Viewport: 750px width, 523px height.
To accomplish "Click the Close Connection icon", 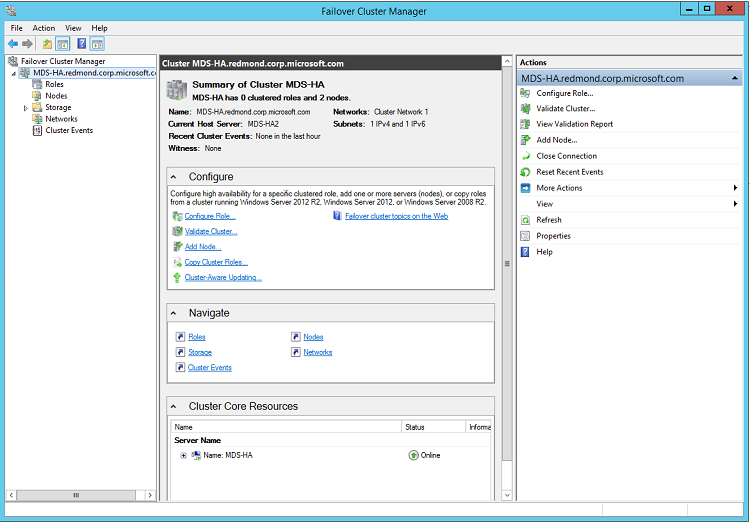I will [x=525, y=156].
